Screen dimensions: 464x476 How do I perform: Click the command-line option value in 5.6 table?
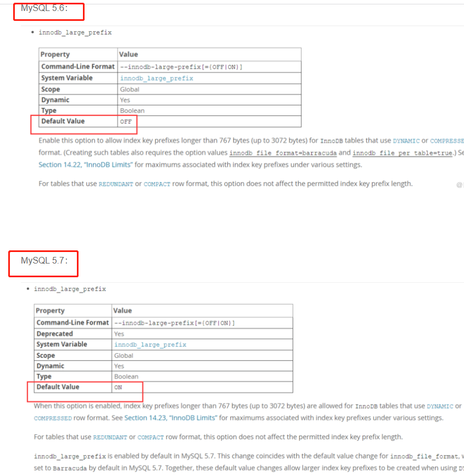181,67
